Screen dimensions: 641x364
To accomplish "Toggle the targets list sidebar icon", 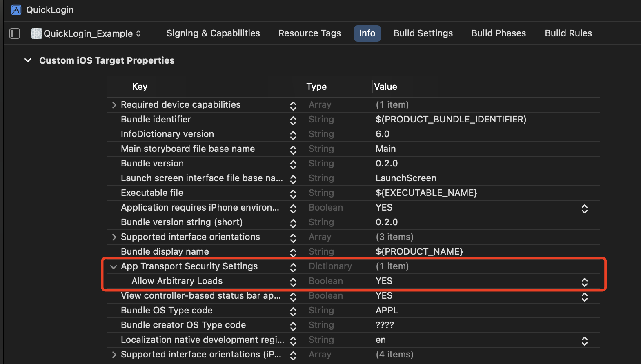I will (x=15, y=33).
